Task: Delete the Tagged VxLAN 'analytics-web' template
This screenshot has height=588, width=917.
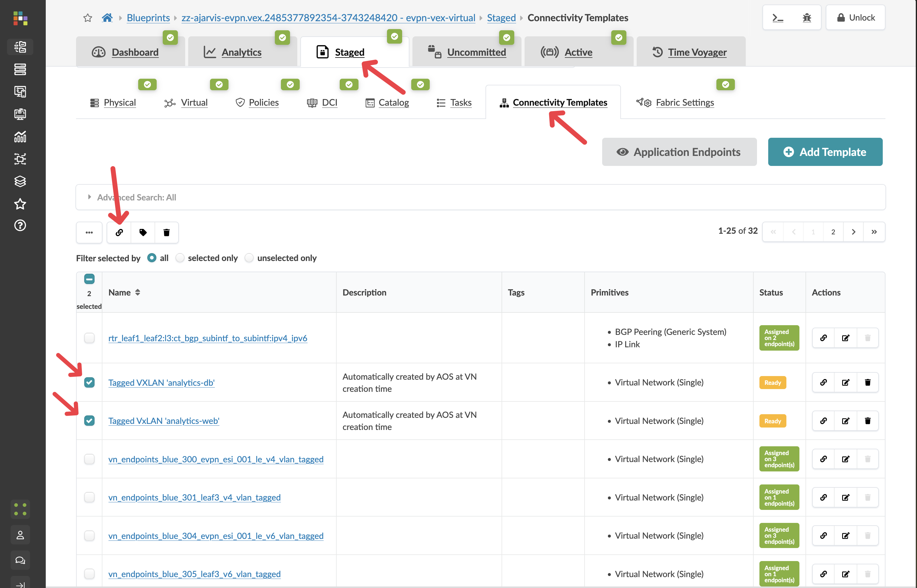Action: (x=867, y=421)
